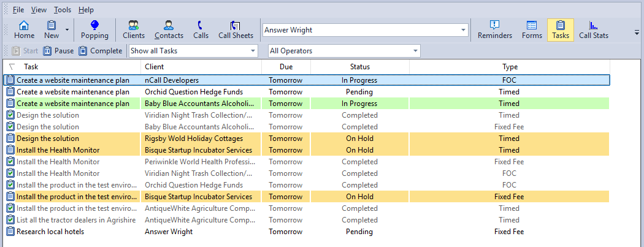Image resolution: width=644 pixels, height=247 pixels.
Task: Open the All Operators dropdown
Action: click(344, 51)
